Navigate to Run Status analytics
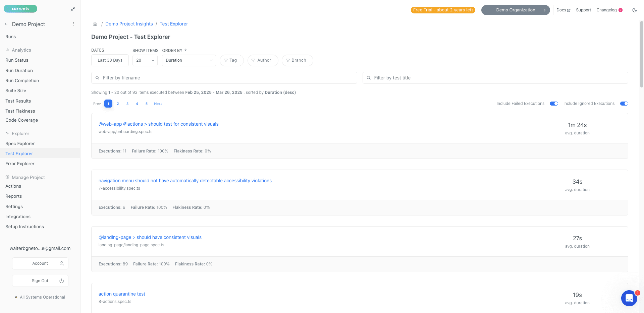This screenshot has height=313, width=644. click(x=17, y=60)
